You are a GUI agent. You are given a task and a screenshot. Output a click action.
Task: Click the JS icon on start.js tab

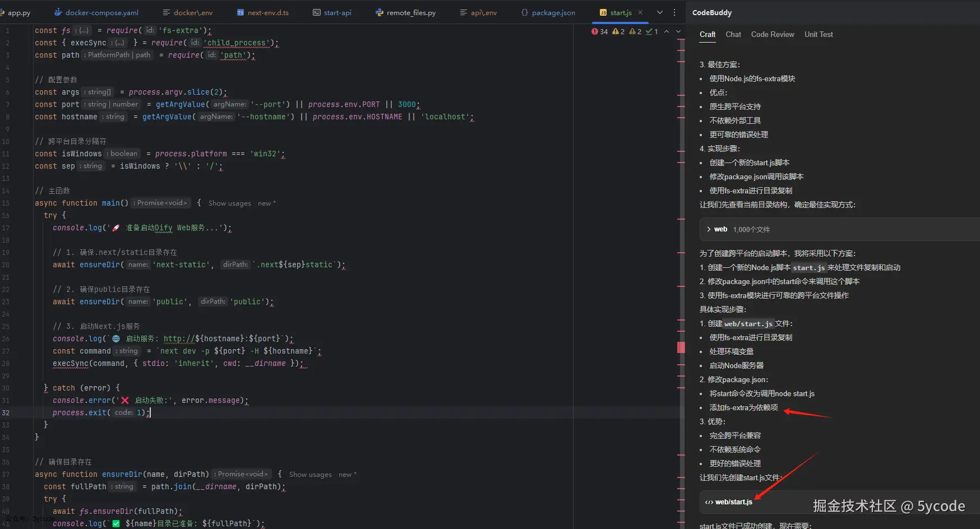point(603,12)
